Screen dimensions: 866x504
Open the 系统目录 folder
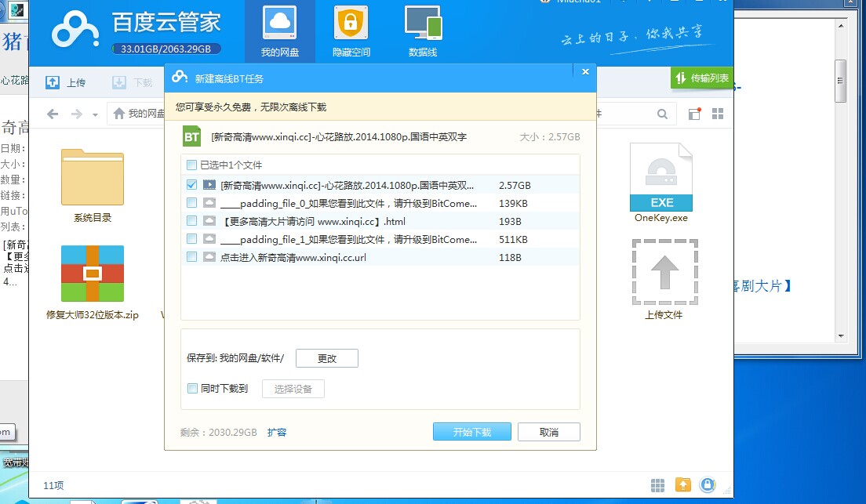(x=93, y=186)
